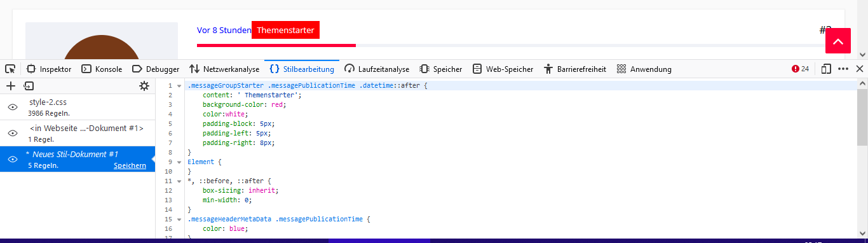Collapse the Element rule at line 9
868x243 pixels.
180,162
